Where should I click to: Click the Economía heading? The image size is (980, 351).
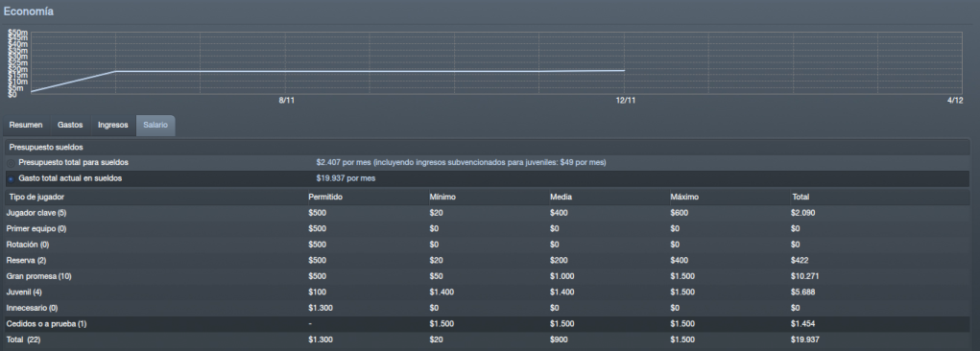point(28,12)
